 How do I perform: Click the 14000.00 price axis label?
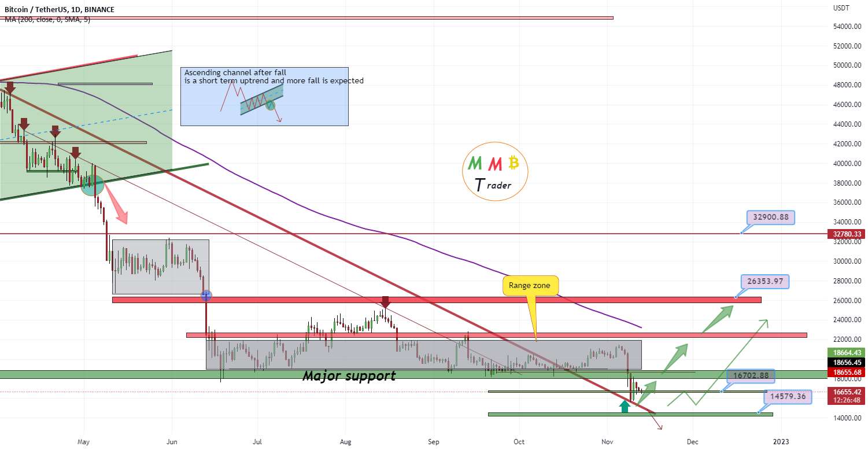click(x=847, y=418)
